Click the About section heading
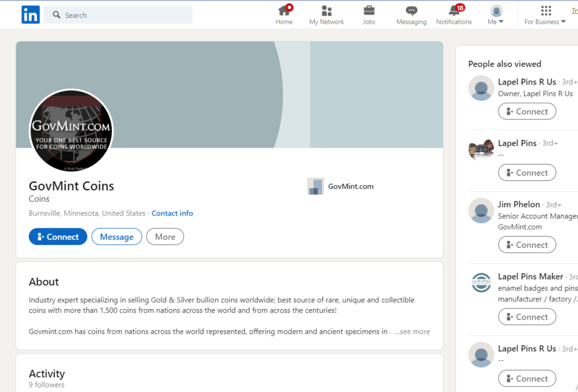 click(44, 281)
